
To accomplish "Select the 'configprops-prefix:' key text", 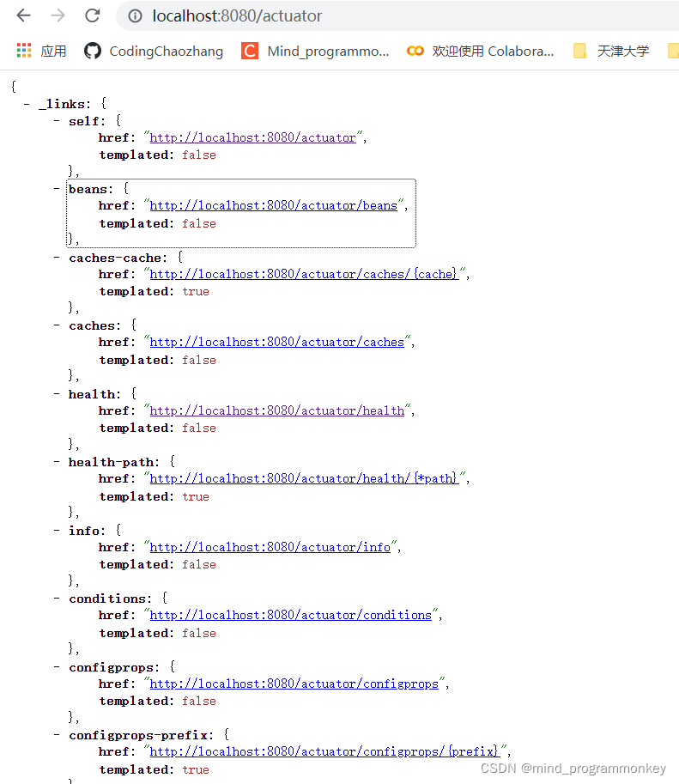I will (x=141, y=736).
